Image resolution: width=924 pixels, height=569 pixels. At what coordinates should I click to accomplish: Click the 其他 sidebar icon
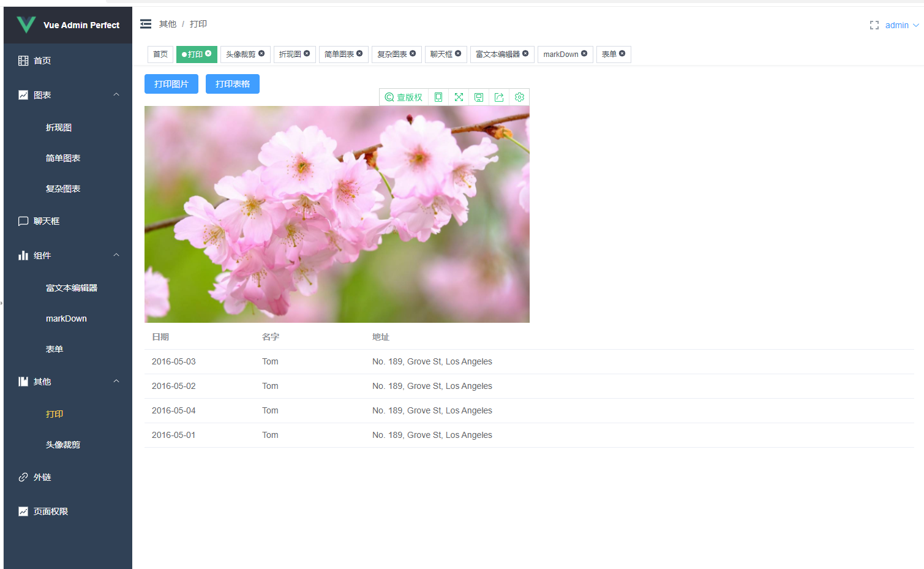23,382
